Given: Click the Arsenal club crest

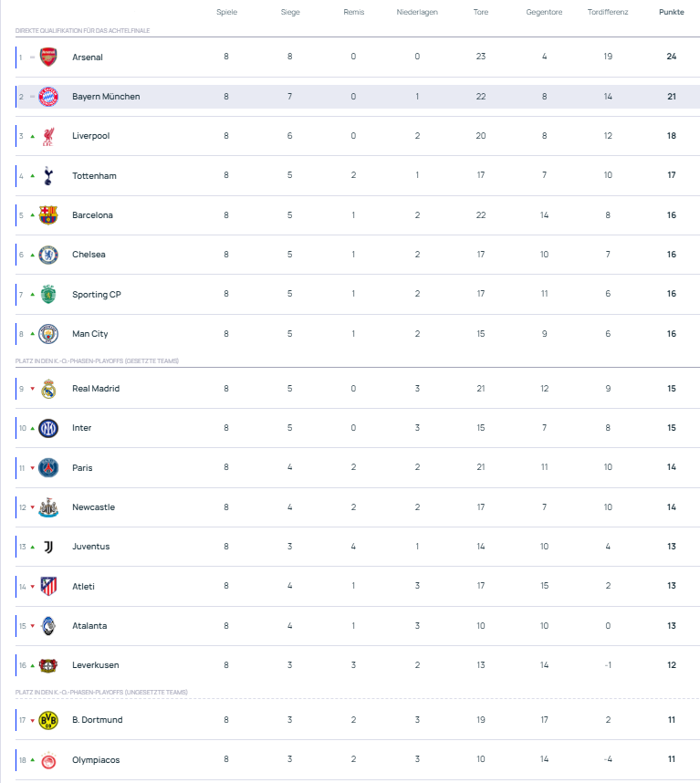Looking at the screenshot, I should pyautogui.click(x=48, y=57).
